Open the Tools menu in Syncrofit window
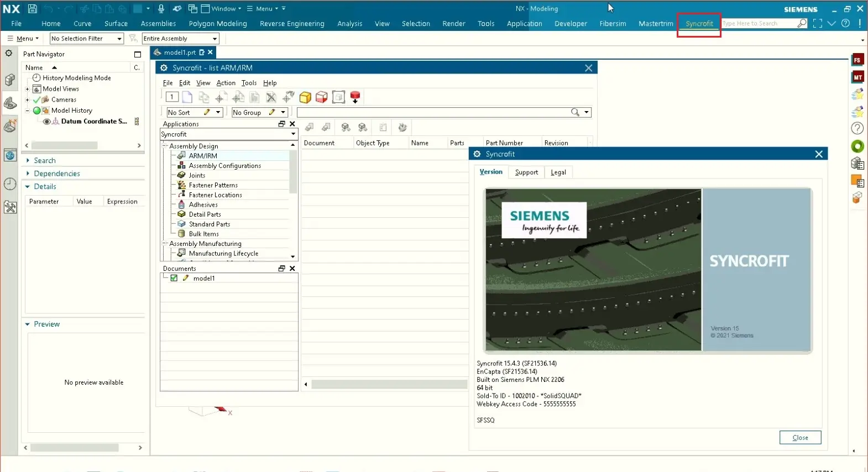868x472 pixels. point(249,83)
